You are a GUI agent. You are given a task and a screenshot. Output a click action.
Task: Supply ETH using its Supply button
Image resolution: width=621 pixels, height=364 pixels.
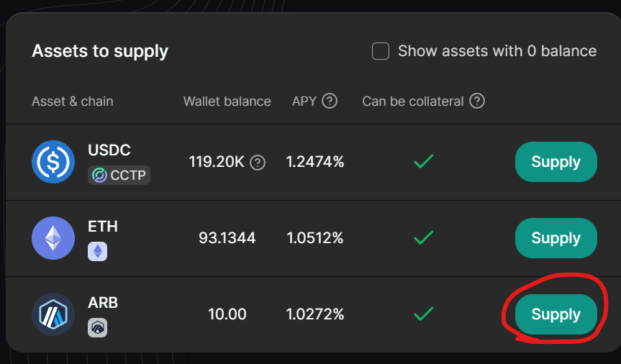click(556, 238)
